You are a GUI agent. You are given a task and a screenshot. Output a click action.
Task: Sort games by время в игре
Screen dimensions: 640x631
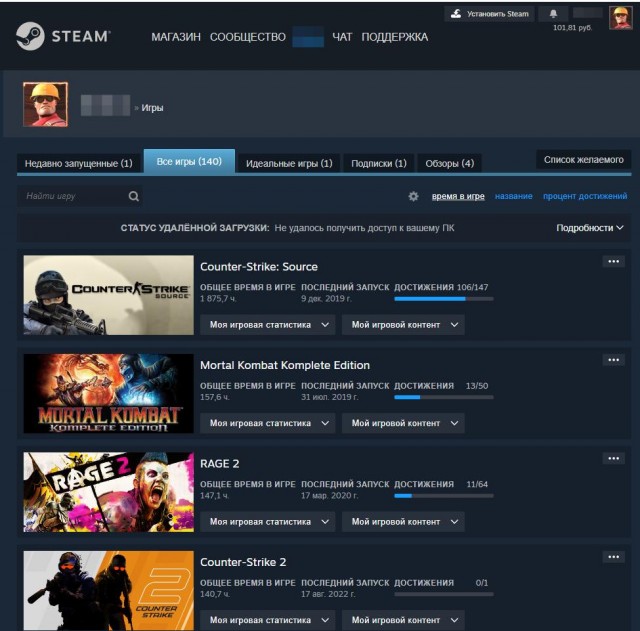[x=458, y=196]
